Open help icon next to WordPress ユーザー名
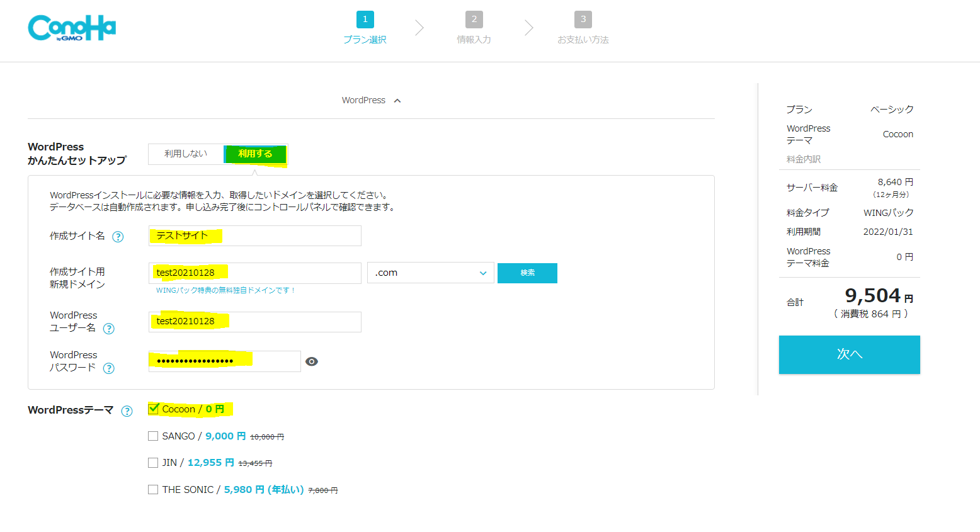The image size is (980, 532). tap(109, 329)
